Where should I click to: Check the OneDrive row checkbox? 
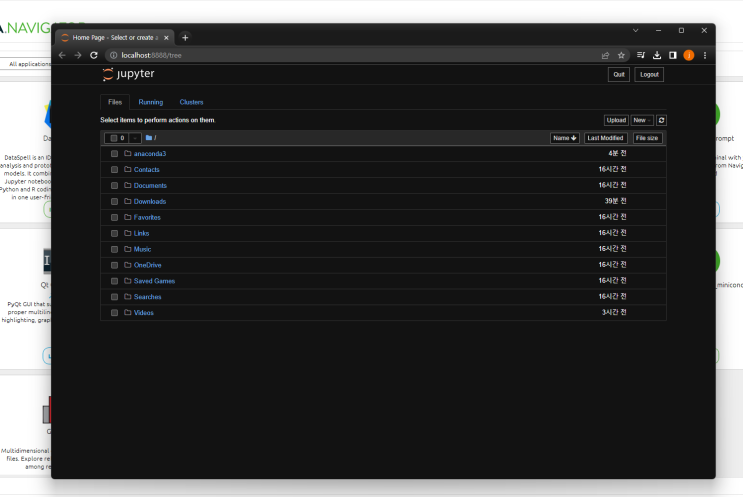click(114, 265)
